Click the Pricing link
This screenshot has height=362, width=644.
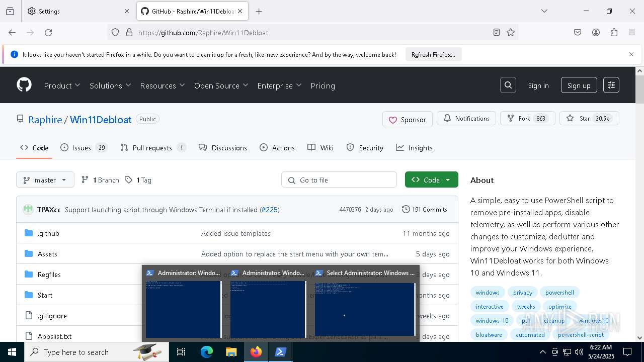pos(323,85)
